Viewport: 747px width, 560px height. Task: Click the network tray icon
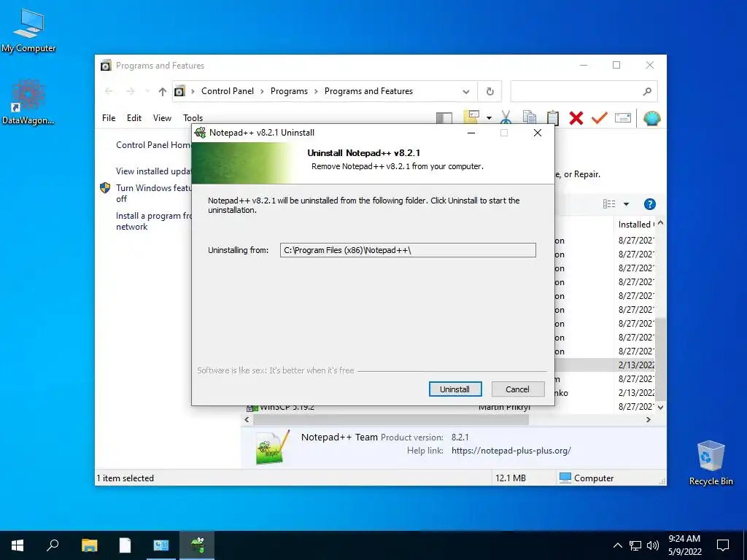(635, 545)
